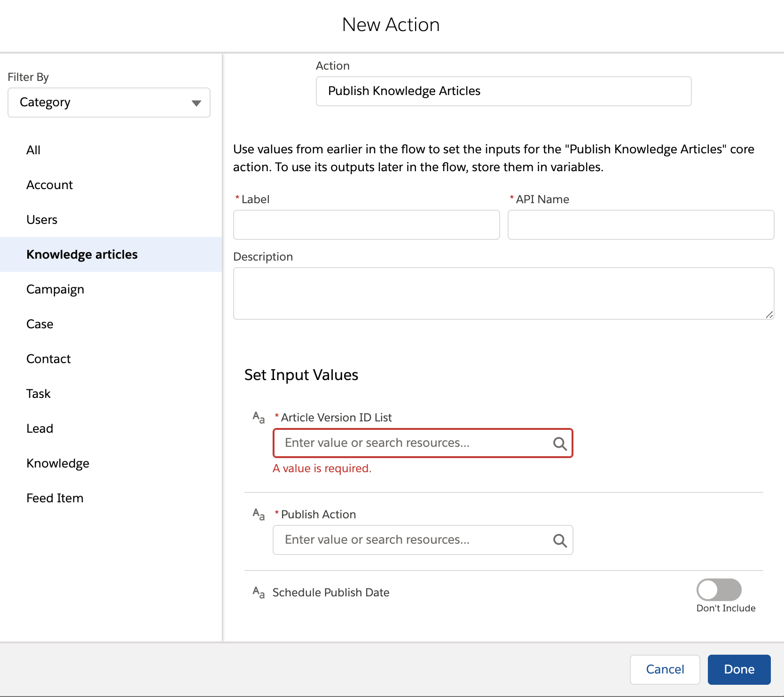Screen dimensions: 784x697
Task: Select the Feed Item category
Action: point(55,498)
